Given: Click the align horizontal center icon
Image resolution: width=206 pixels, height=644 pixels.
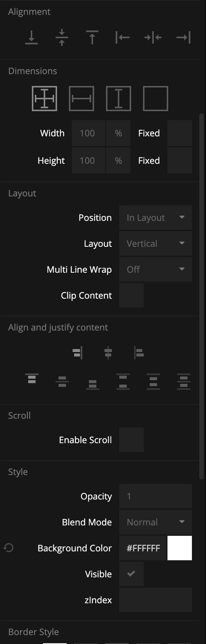Looking at the screenshot, I should click(x=153, y=37).
